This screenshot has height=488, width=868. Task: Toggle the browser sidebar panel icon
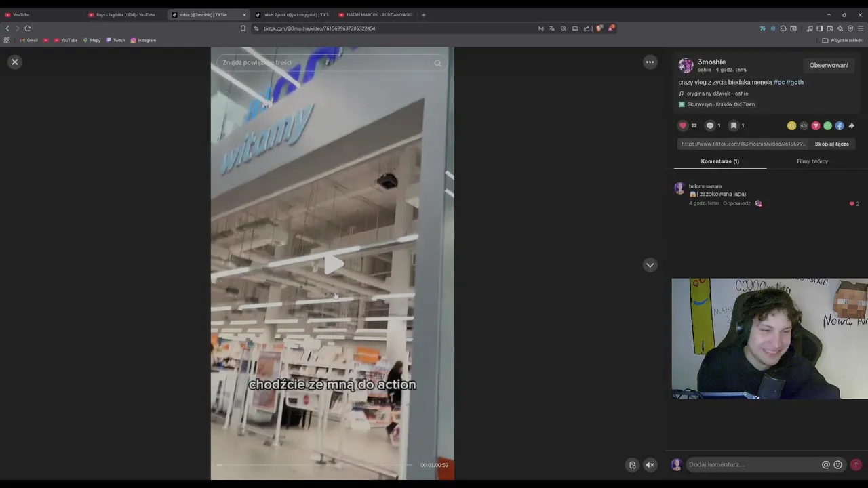tap(819, 28)
